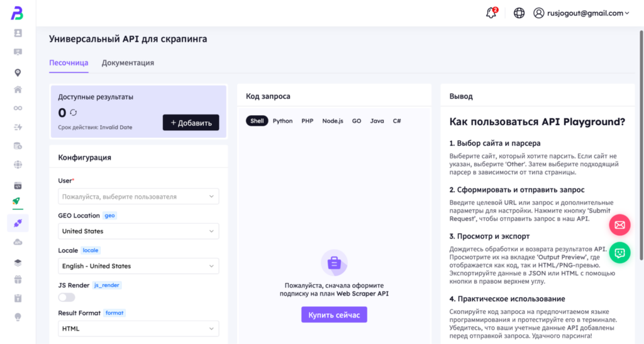Open the lightning bolt sidebar icon
The width and height of the screenshot is (644, 344).
point(18,127)
